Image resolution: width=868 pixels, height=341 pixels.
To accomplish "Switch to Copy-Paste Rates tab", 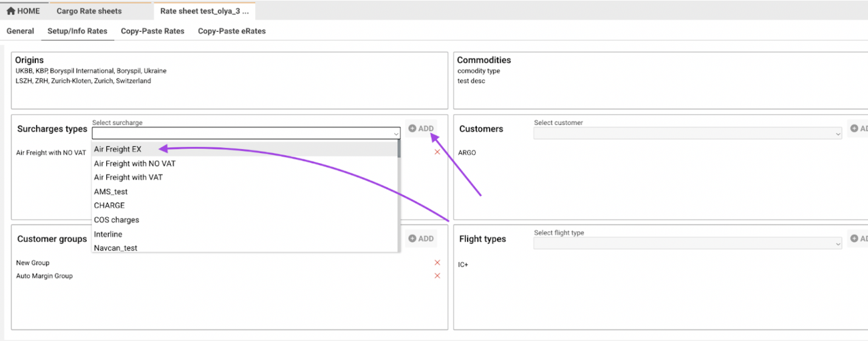I will click(x=152, y=31).
